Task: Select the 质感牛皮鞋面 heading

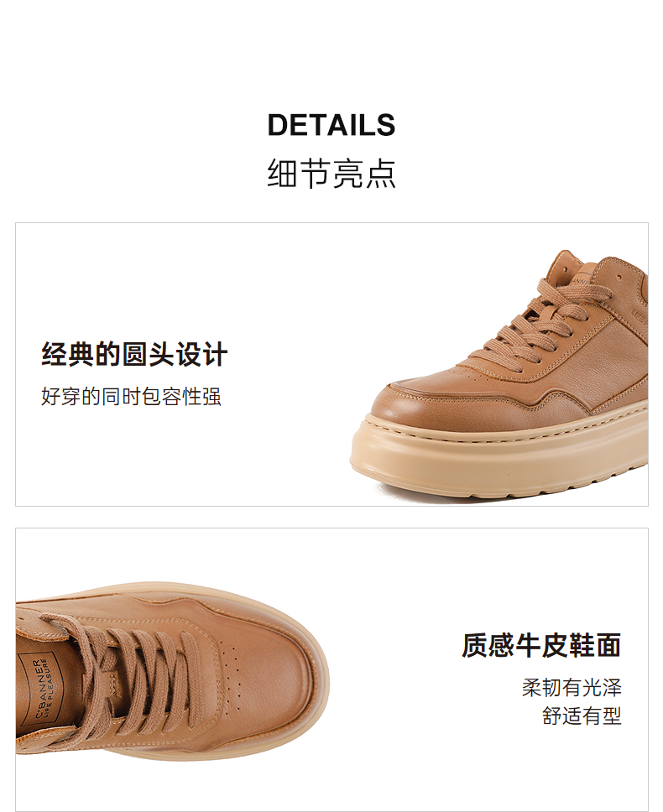Action: [541, 645]
